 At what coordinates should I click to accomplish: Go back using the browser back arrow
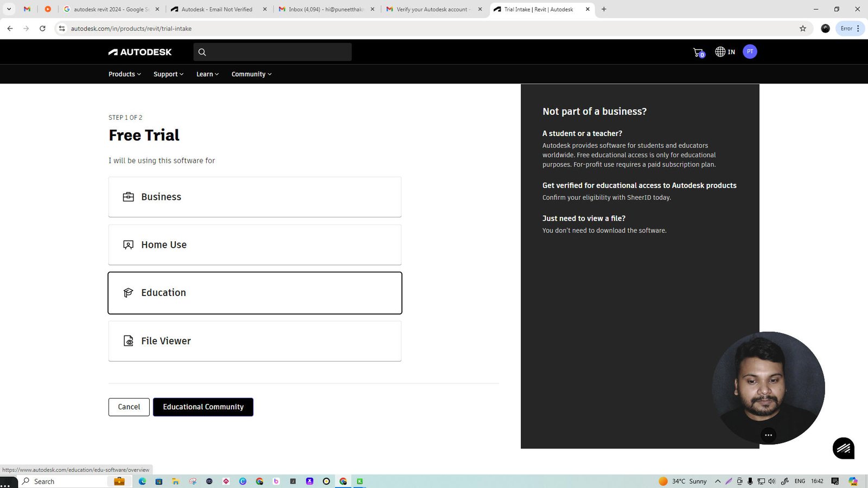coord(10,29)
